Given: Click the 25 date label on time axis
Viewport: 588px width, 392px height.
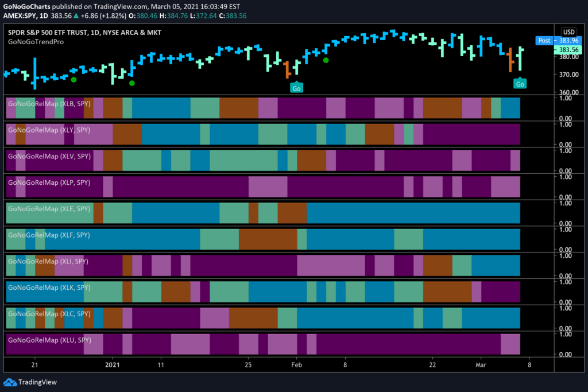Looking at the screenshot, I should (x=248, y=364).
